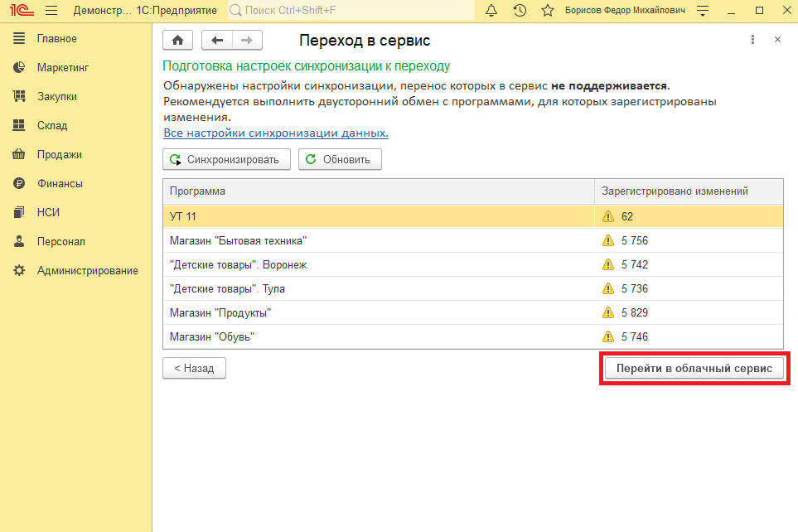Click Зарегистрировано изменений column header
Image resolution: width=798 pixels, height=532 pixels.
(x=689, y=191)
